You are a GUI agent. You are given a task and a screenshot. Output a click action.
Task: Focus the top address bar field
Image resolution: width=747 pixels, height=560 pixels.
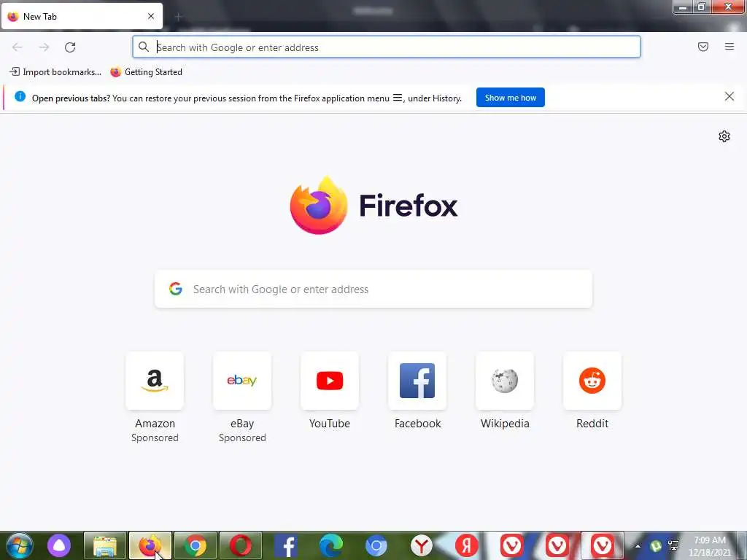387,47
